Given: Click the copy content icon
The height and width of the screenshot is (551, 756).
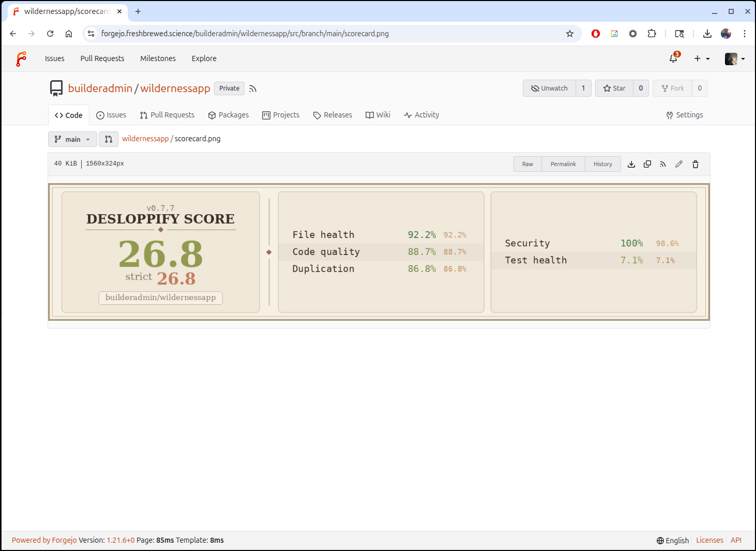Looking at the screenshot, I should pos(647,164).
